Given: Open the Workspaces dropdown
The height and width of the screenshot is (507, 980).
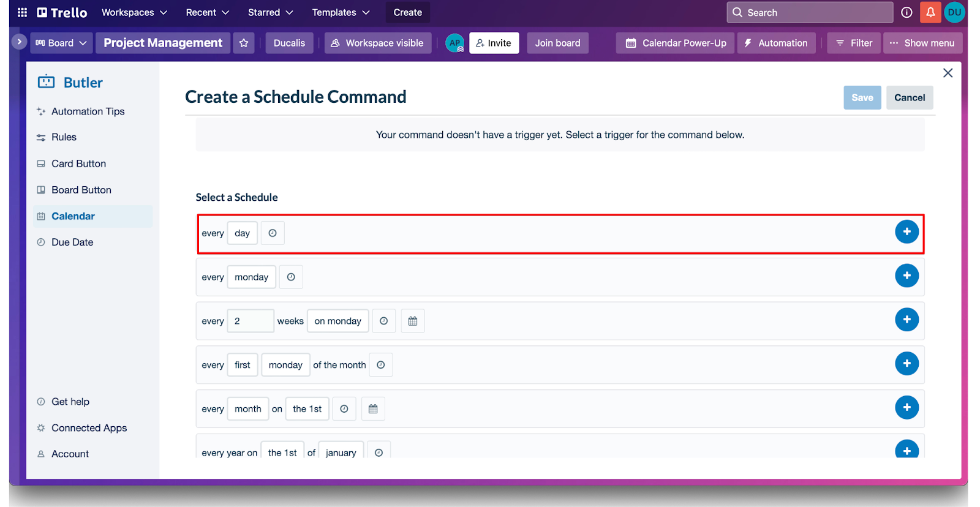Looking at the screenshot, I should tap(134, 12).
